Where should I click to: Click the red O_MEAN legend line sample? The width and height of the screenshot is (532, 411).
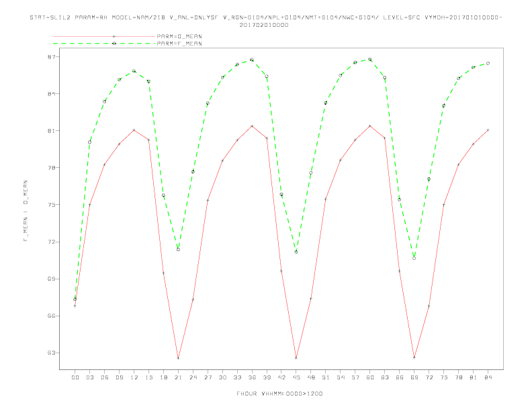click(x=104, y=36)
